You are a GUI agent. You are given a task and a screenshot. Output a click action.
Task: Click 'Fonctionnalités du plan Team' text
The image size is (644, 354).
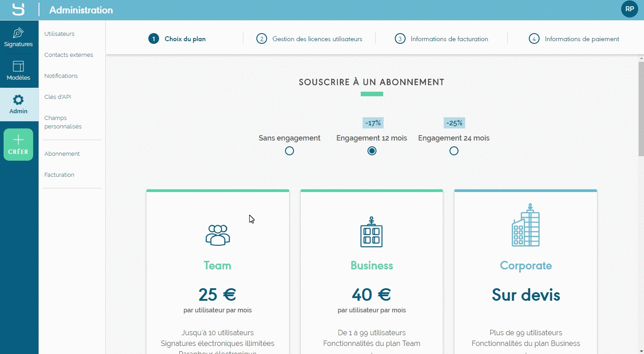coord(372,343)
